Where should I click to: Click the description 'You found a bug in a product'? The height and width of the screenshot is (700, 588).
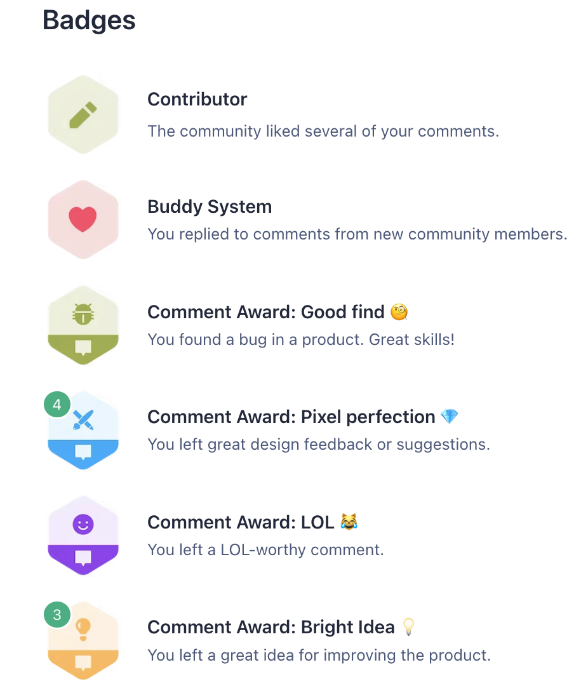pyautogui.click(x=256, y=340)
